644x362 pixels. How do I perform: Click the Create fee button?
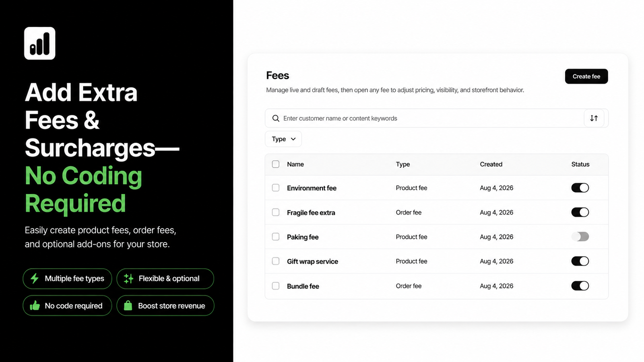[x=586, y=76]
